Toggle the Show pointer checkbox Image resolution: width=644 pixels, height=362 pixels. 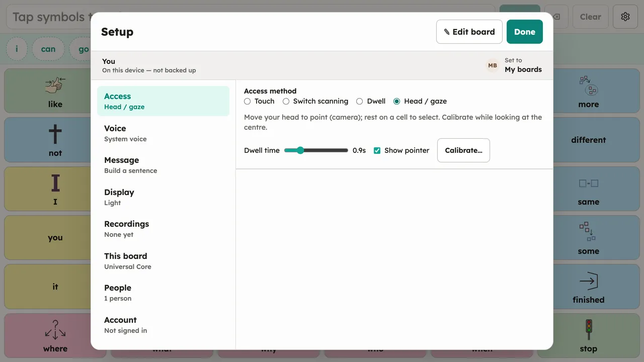[x=377, y=150]
